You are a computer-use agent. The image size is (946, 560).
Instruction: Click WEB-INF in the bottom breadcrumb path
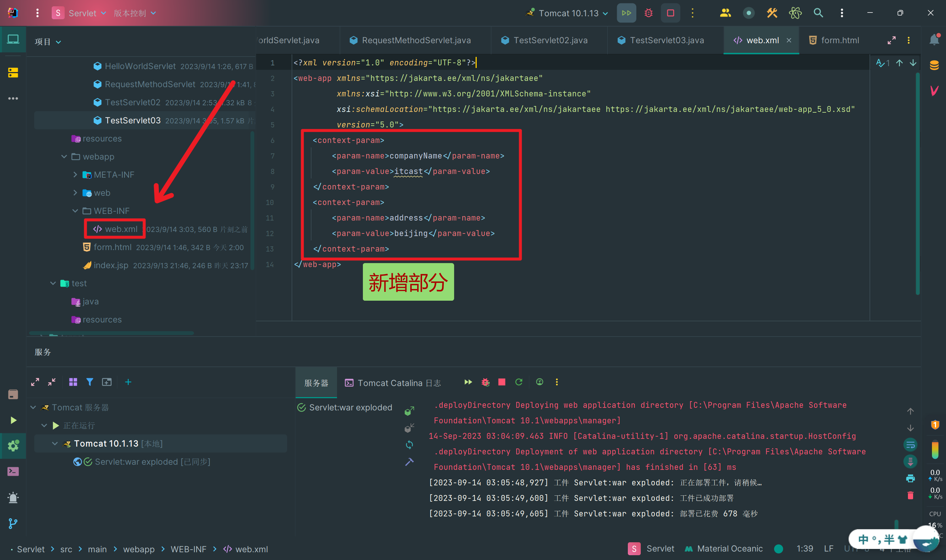188,549
